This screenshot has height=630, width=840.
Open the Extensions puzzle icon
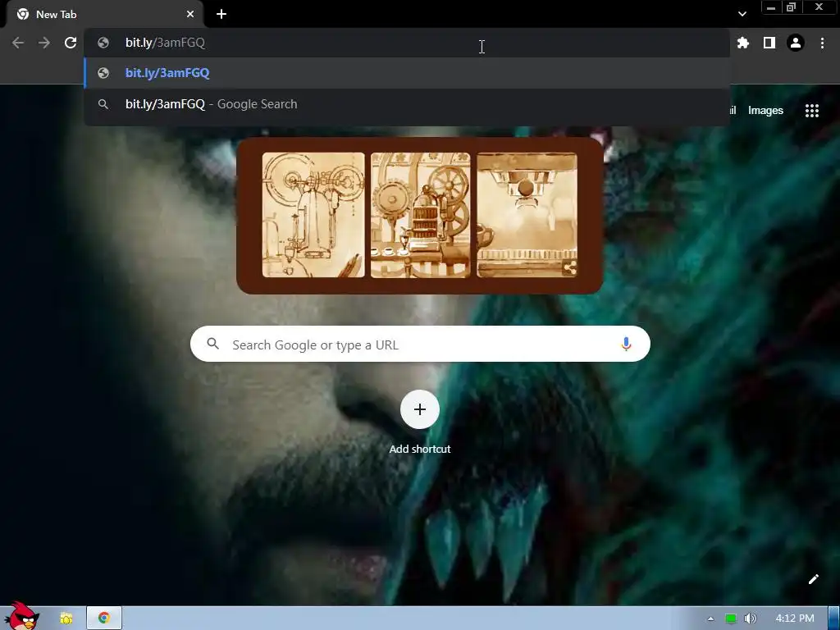point(742,43)
